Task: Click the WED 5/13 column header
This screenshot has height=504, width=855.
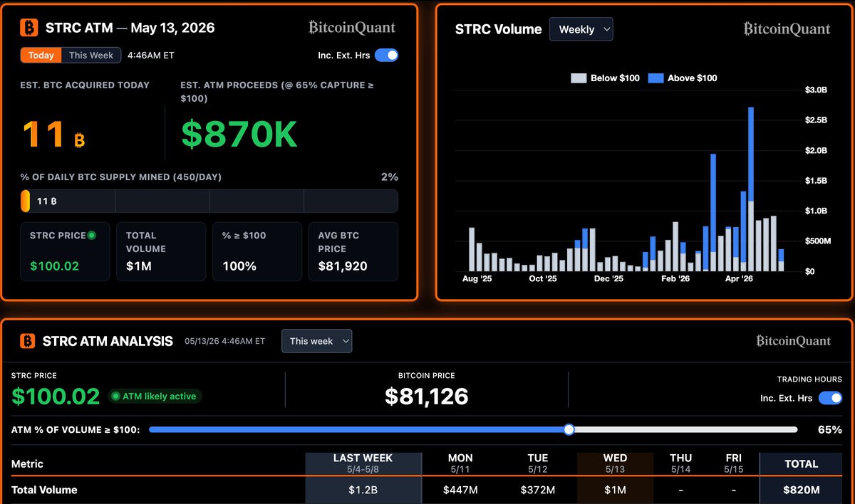Action: click(615, 463)
